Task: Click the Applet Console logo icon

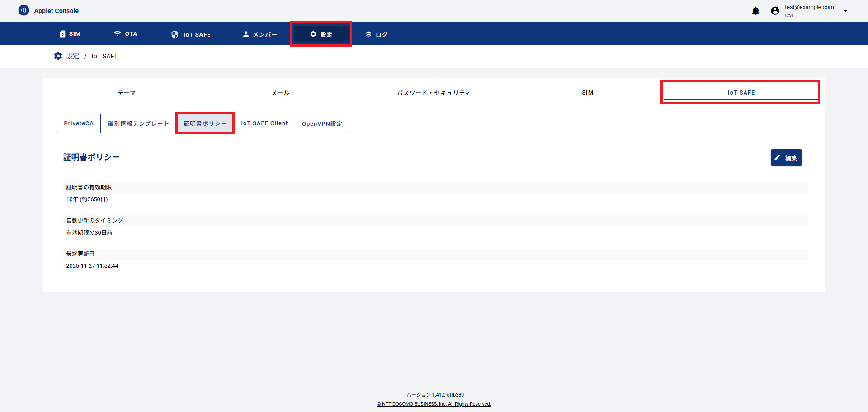Action: pyautogui.click(x=24, y=10)
